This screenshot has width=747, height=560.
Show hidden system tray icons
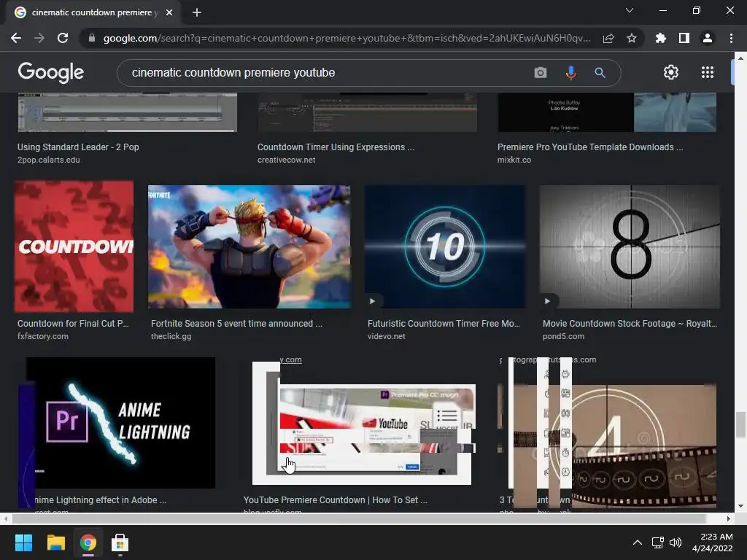click(638, 542)
